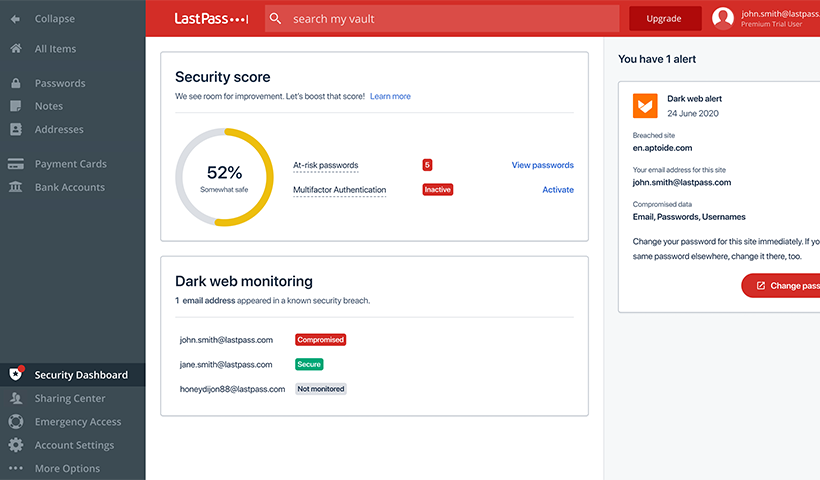Viewport: 820px width, 480px height.
Task: Click the Notes page icon
Action: (16, 106)
